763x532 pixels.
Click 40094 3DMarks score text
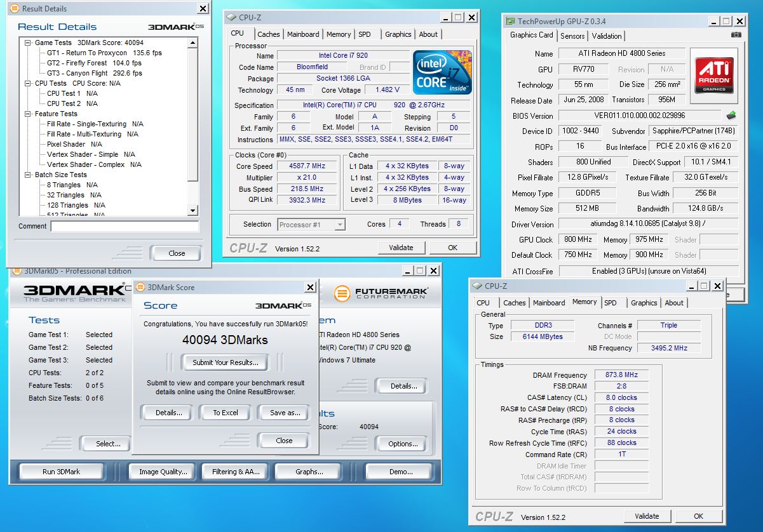pyautogui.click(x=225, y=340)
